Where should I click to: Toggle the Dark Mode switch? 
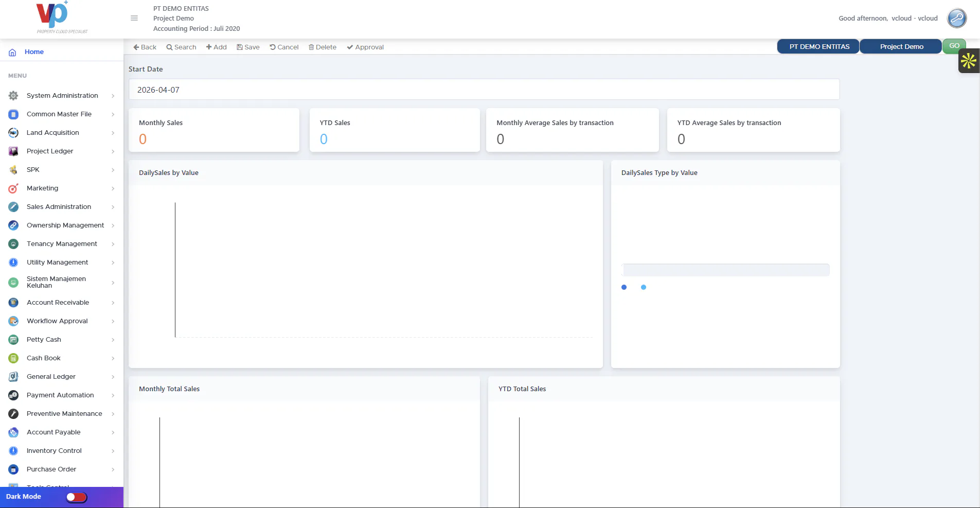pos(77,497)
